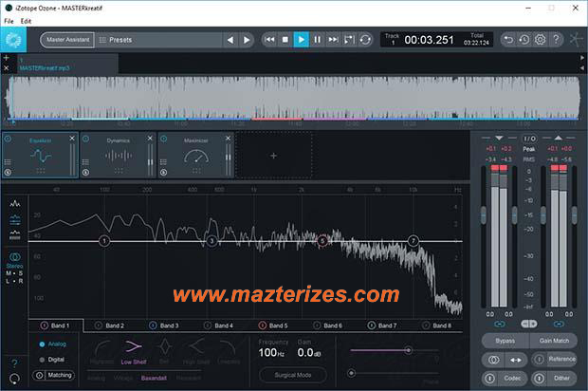
Task: Remove the MASTERkreatif track with X icon
Action: (x=7, y=68)
